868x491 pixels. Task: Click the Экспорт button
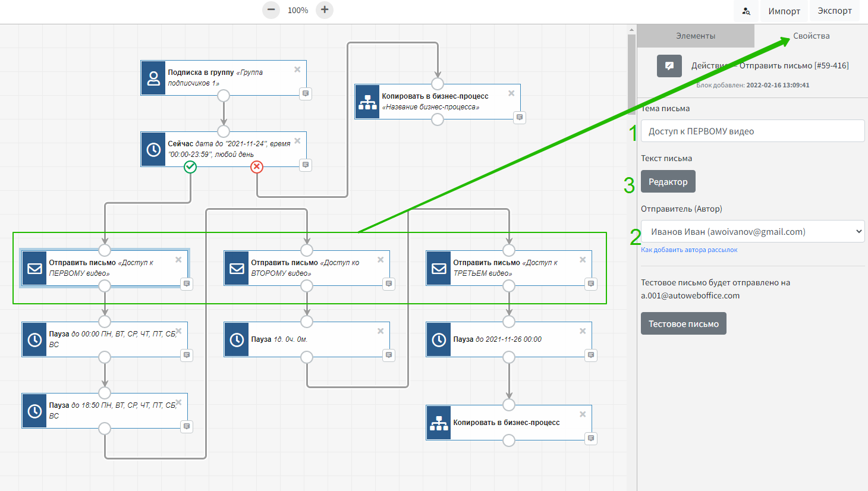pos(834,11)
